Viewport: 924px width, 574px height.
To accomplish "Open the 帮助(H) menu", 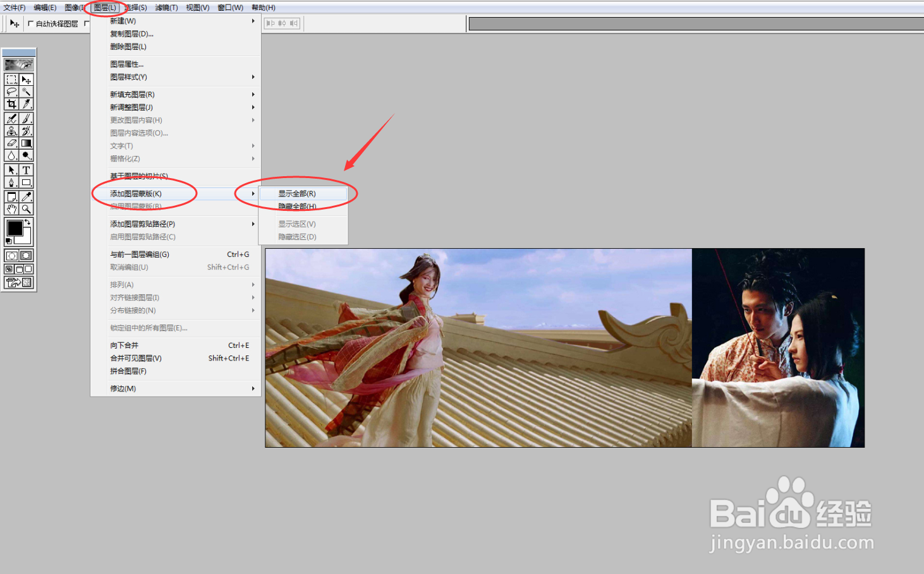I will coord(264,8).
